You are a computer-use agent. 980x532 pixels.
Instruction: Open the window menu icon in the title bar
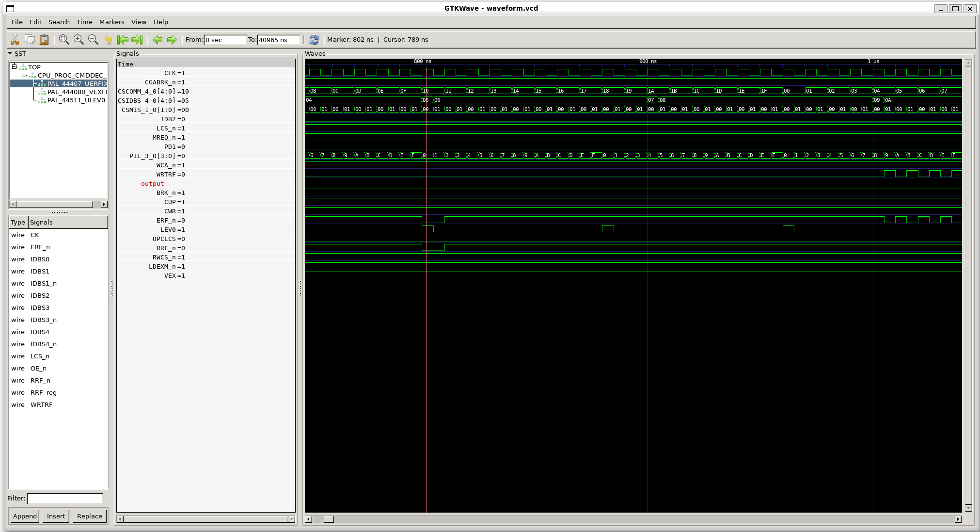coord(10,9)
